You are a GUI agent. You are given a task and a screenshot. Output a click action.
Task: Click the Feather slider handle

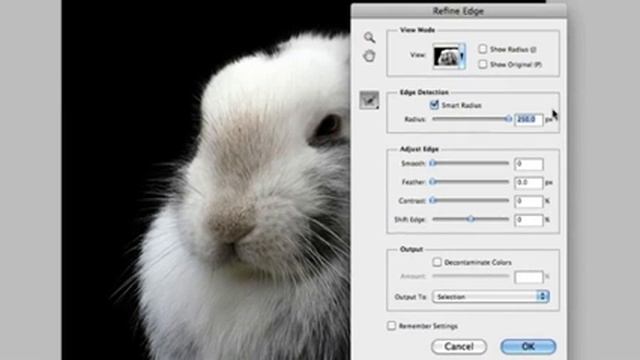coord(433,182)
